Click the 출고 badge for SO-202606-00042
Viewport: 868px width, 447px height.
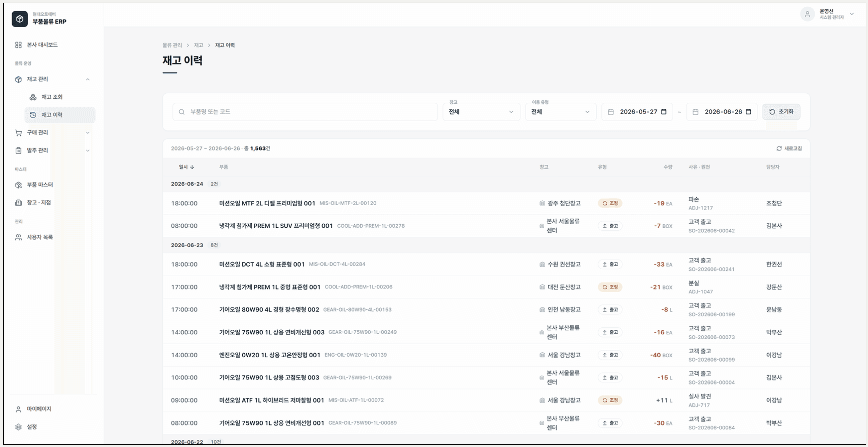pyautogui.click(x=610, y=226)
